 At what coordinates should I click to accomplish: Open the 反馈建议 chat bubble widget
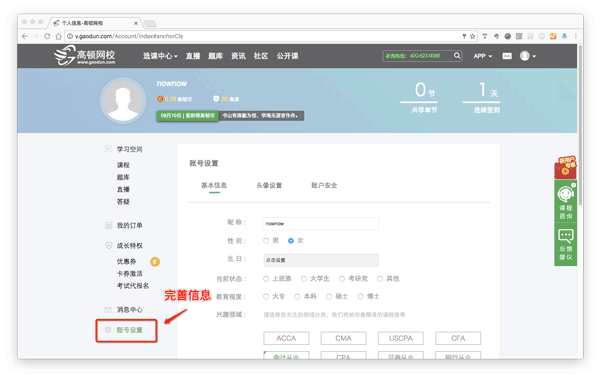[566, 245]
